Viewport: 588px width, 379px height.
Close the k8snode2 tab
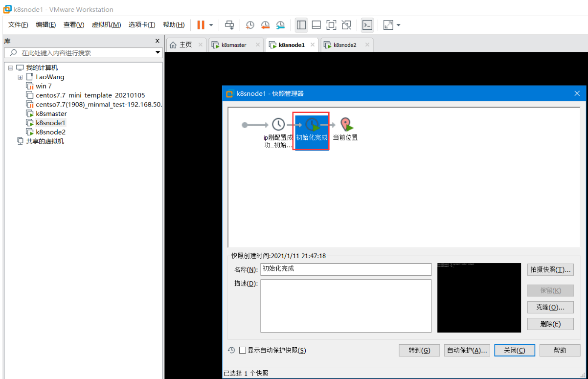point(367,45)
